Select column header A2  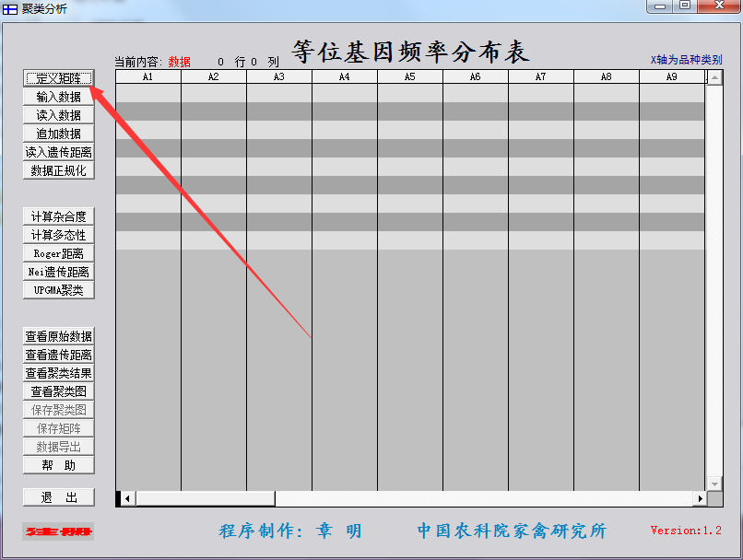[214, 76]
